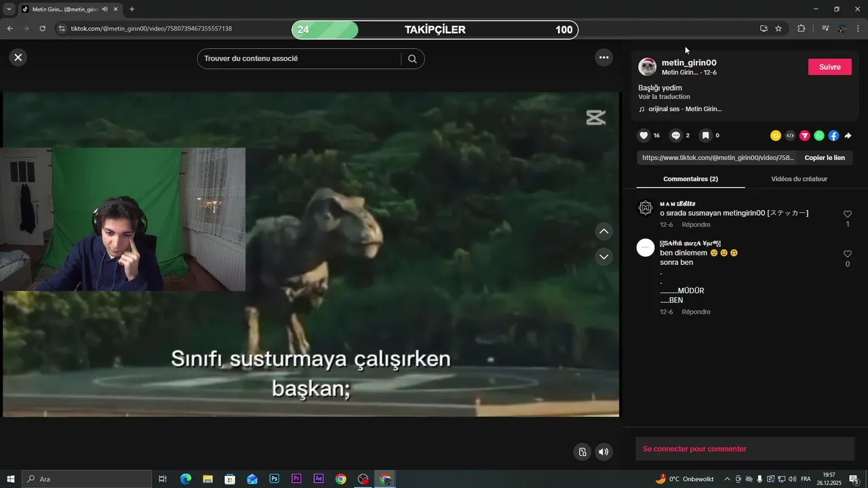Click 'Se connecter pour commenter'
868x488 pixels.
pyautogui.click(x=694, y=449)
